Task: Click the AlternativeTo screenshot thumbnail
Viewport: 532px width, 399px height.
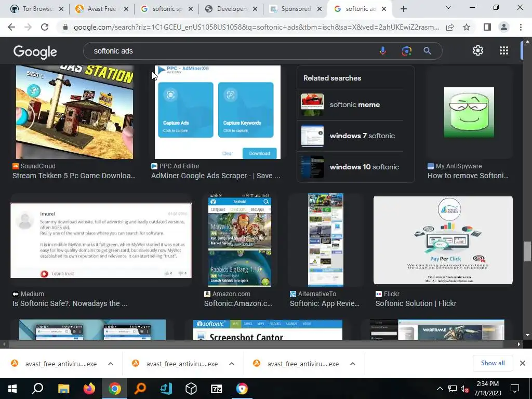Action: (x=325, y=240)
